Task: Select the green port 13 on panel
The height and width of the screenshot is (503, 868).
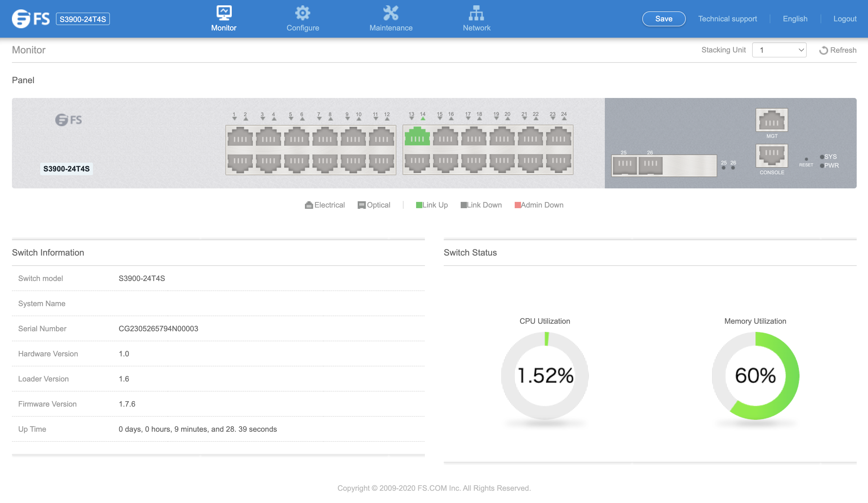Action: click(x=417, y=136)
